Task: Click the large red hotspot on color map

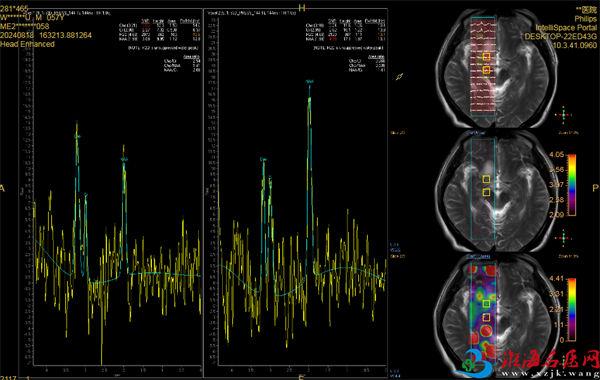Action: tap(486, 330)
